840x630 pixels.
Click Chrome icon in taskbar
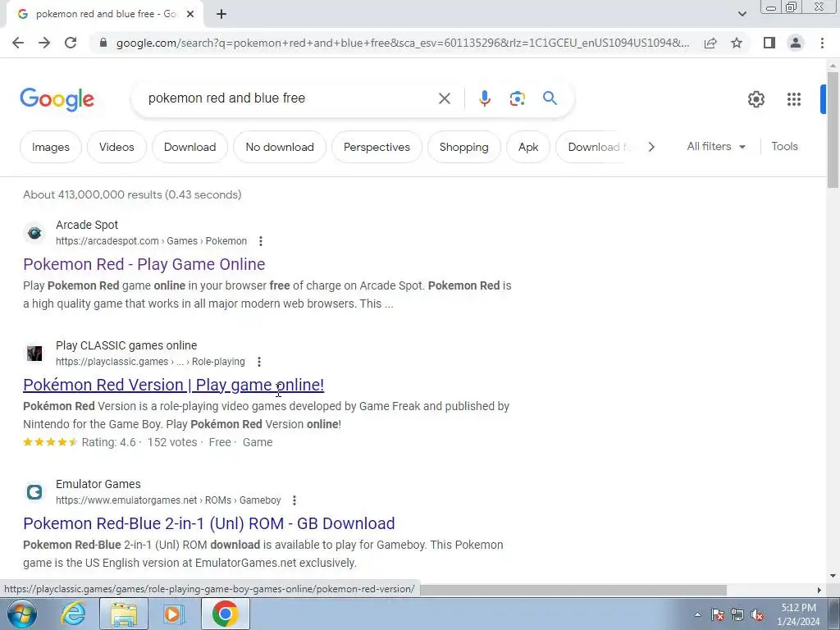coord(226,614)
